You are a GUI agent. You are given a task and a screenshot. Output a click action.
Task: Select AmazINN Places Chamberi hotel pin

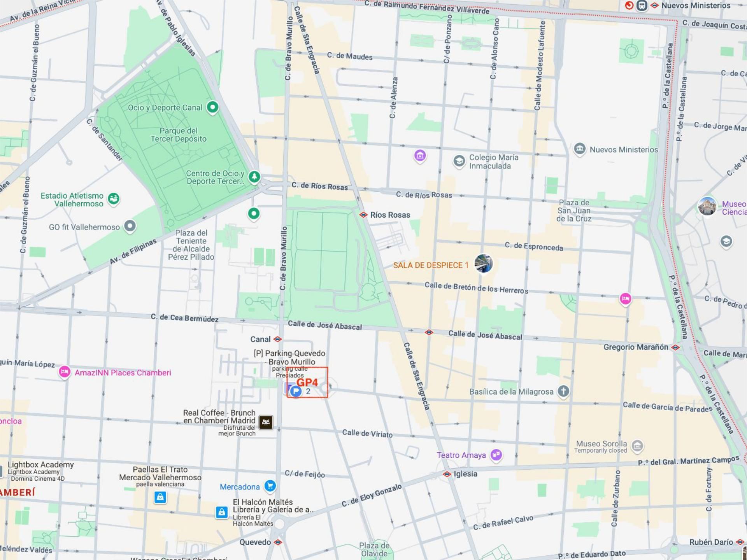[65, 372]
